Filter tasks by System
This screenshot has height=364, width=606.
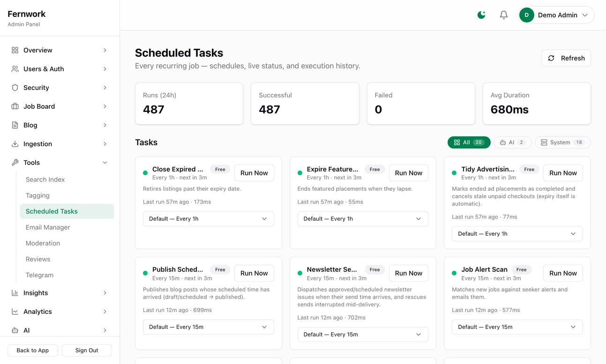click(x=563, y=142)
